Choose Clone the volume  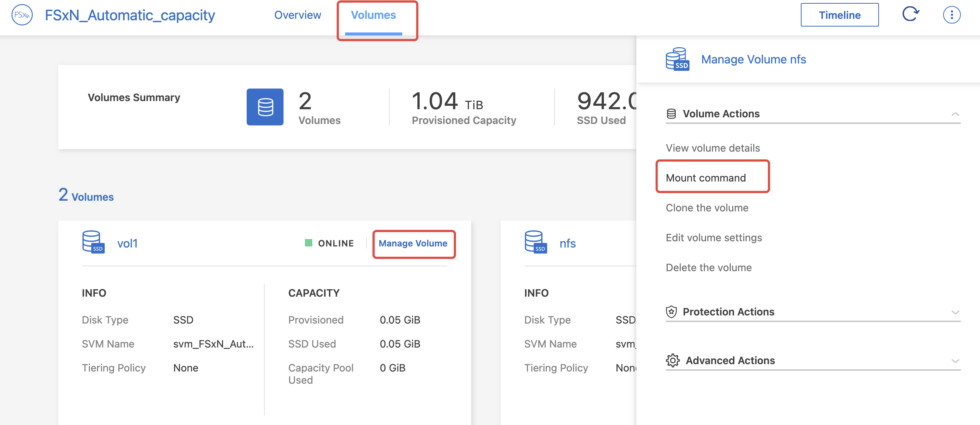click(x=707, y=208)
